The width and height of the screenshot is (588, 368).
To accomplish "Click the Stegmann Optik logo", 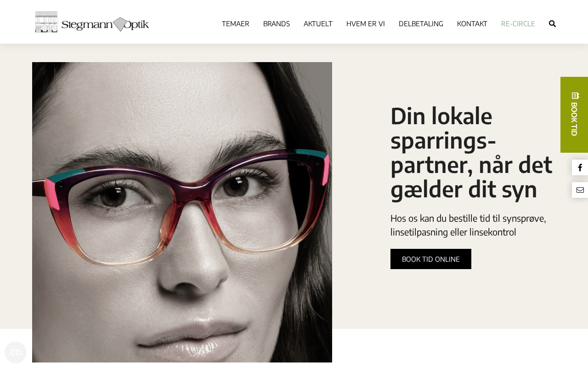I will [x=92, y=22].
